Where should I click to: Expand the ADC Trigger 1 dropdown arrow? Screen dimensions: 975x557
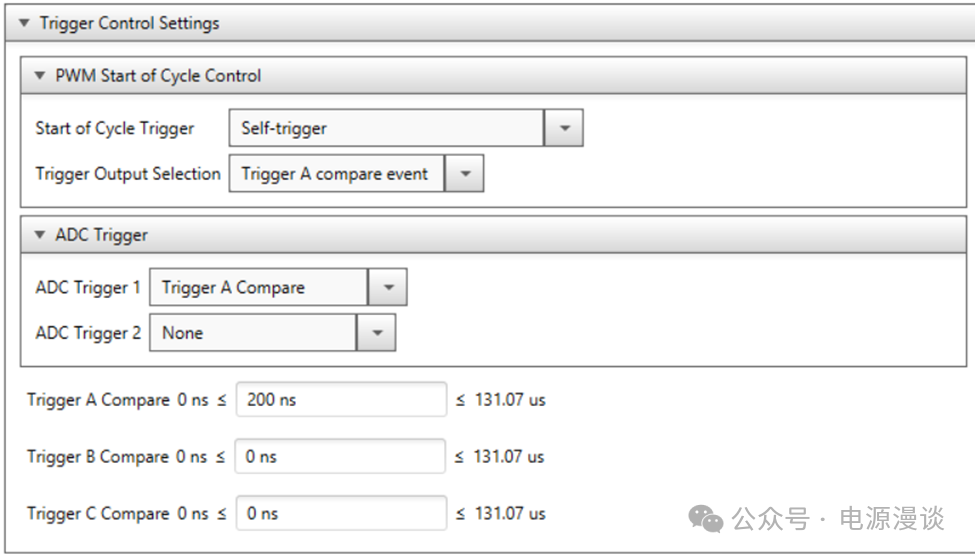(388, 288)
